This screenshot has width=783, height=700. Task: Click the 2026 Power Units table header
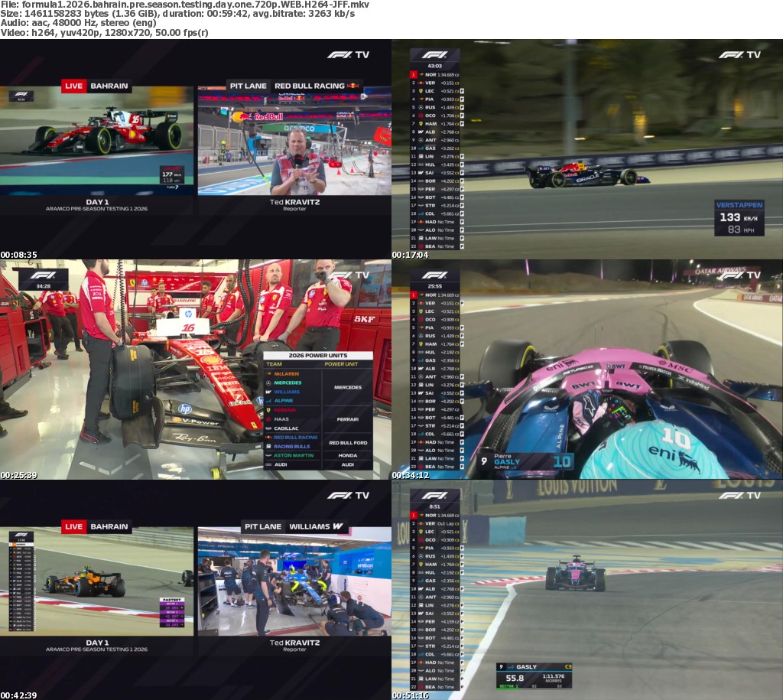pos(318,355)
